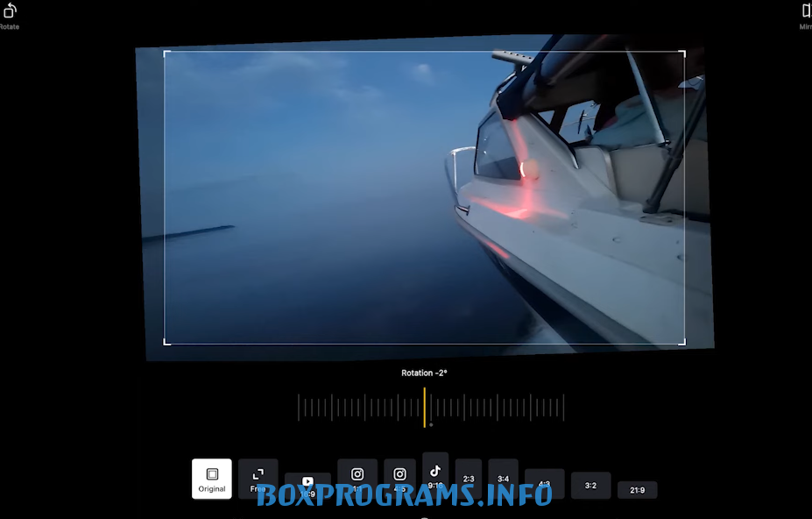Screen dimensions: 812x519
Task: Click the rotation dial's yellow indicator
Action: (x=425, y=407)
